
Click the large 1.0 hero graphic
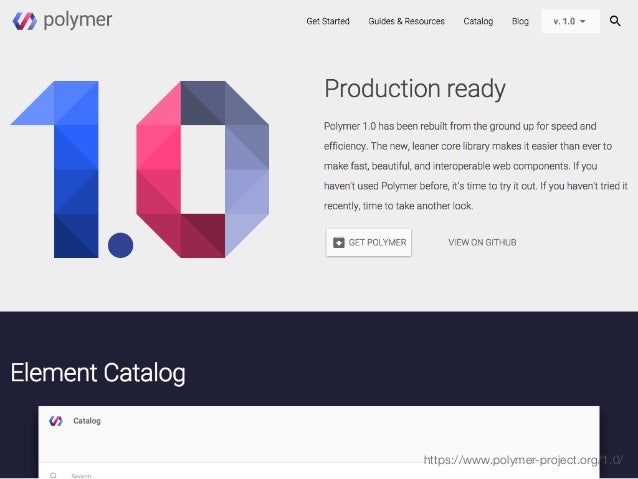[140, 169]
